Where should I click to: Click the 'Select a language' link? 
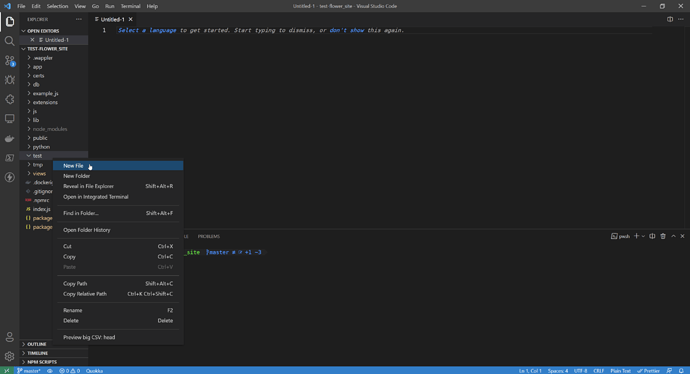(147, 30)
